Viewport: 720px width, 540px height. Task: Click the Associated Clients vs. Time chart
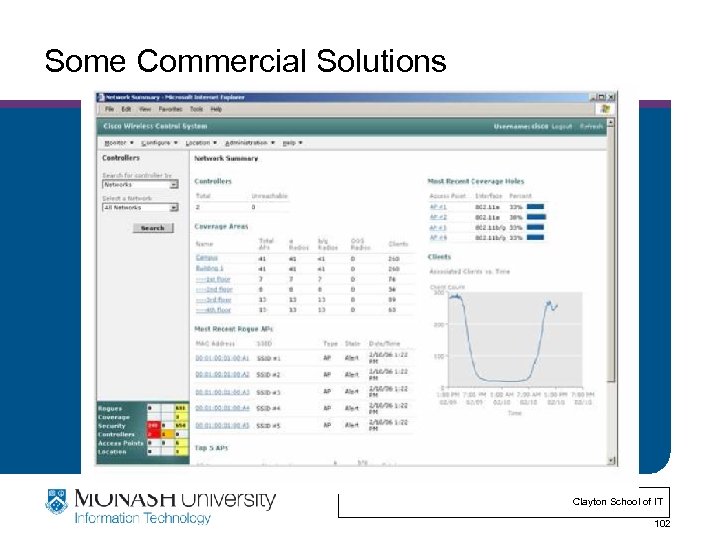click(514, 339)
